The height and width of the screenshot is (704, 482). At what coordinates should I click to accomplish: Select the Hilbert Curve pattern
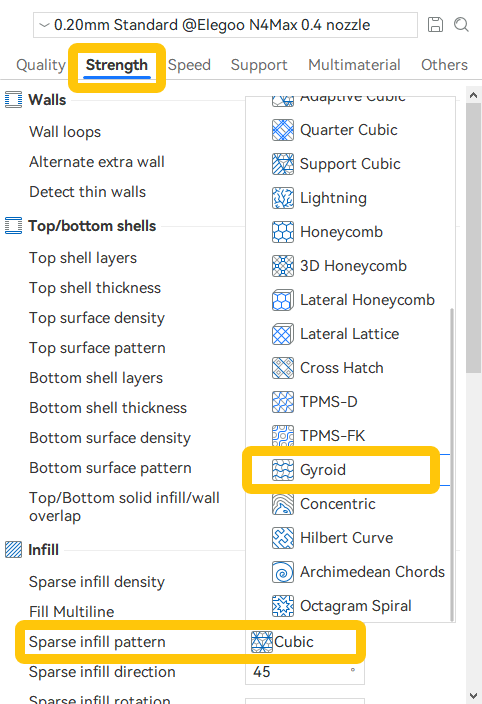tap(348, 538)
